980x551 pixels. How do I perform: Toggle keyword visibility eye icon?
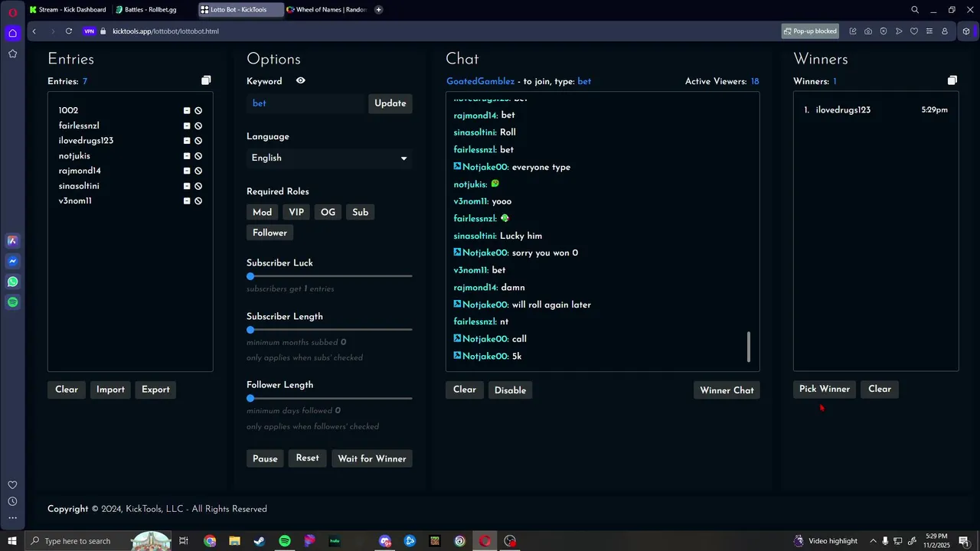301,80
